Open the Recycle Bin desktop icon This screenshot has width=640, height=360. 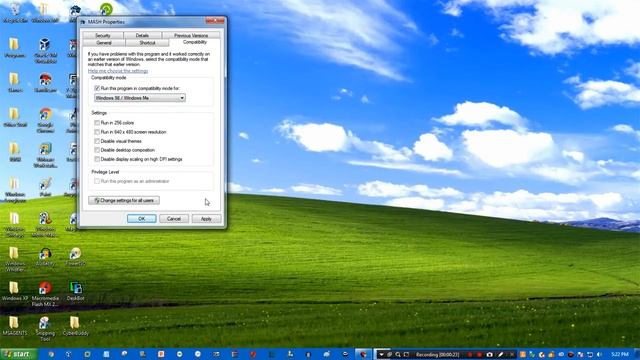15,12
